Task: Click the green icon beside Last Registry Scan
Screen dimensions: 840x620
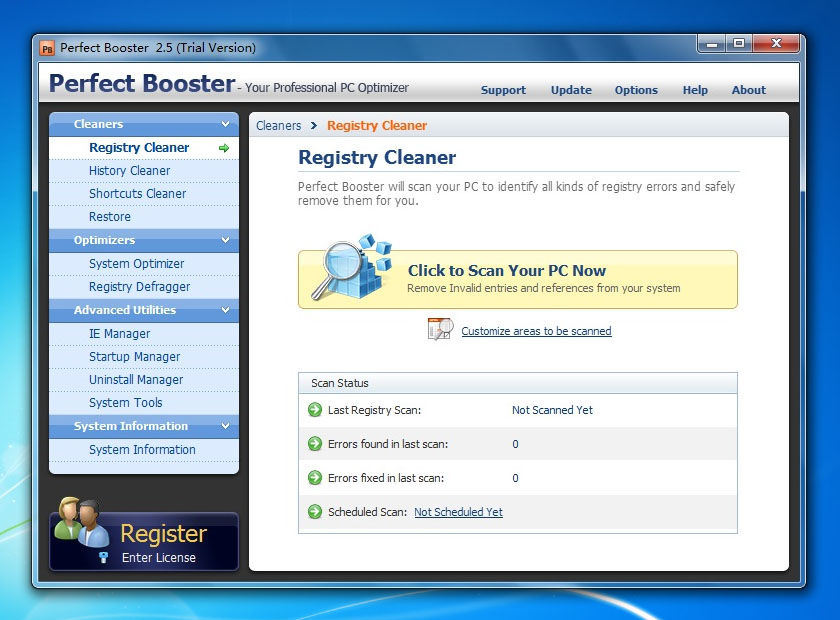Action: [315, 410]
